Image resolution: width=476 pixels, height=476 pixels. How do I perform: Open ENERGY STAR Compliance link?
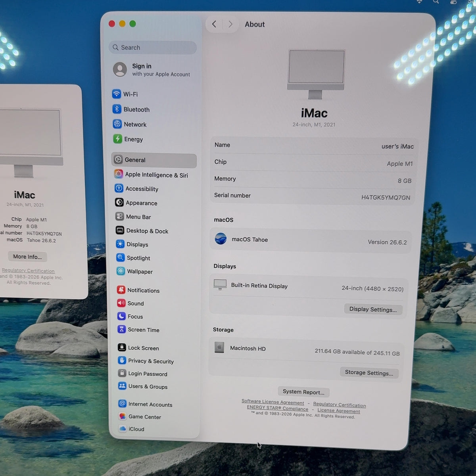tap(278, 408)
